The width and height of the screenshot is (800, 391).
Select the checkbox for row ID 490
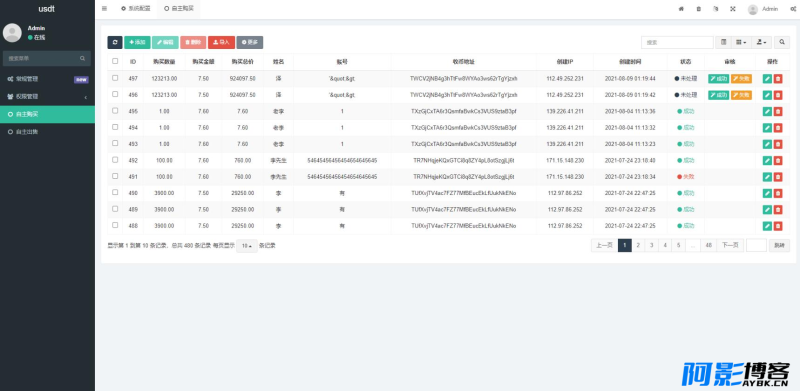[115, 192]
